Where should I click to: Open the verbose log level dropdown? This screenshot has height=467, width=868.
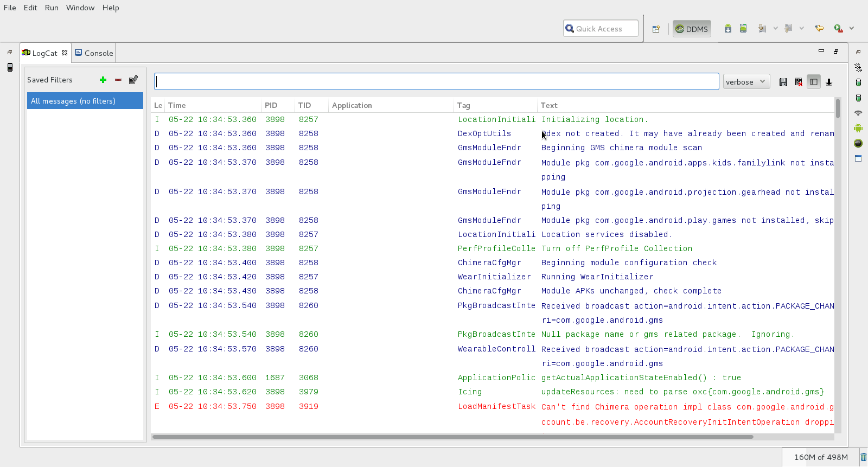tap(746, 82)
